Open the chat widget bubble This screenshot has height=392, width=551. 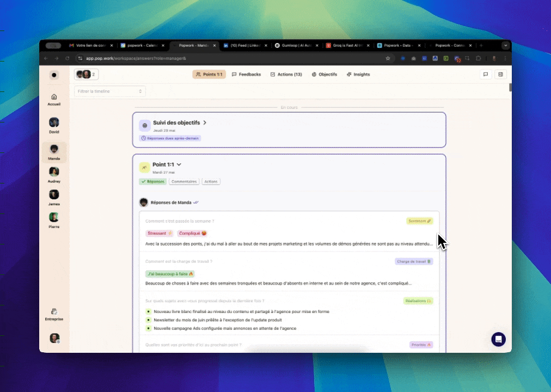498,339
